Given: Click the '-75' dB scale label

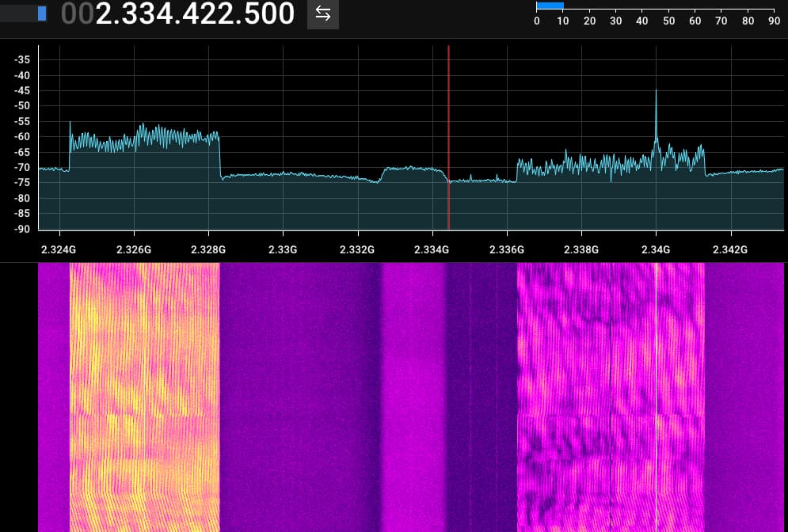Looking at the screenshot, I should (22, 183).
